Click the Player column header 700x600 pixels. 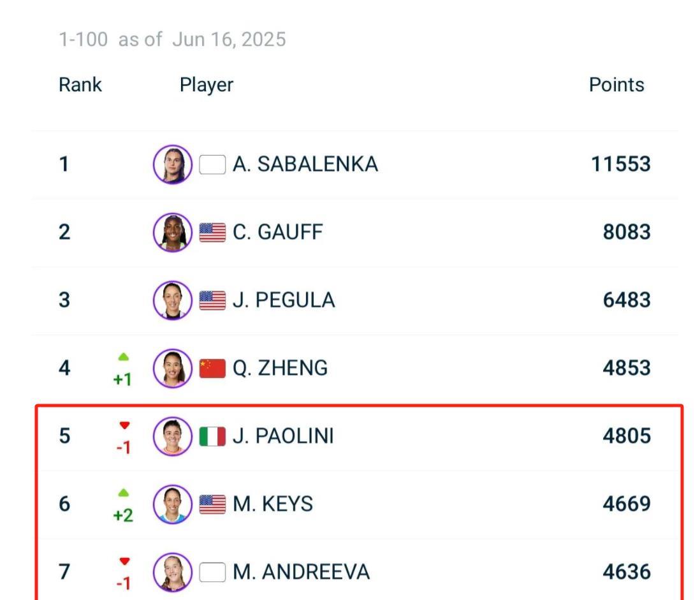coord(207,85)
